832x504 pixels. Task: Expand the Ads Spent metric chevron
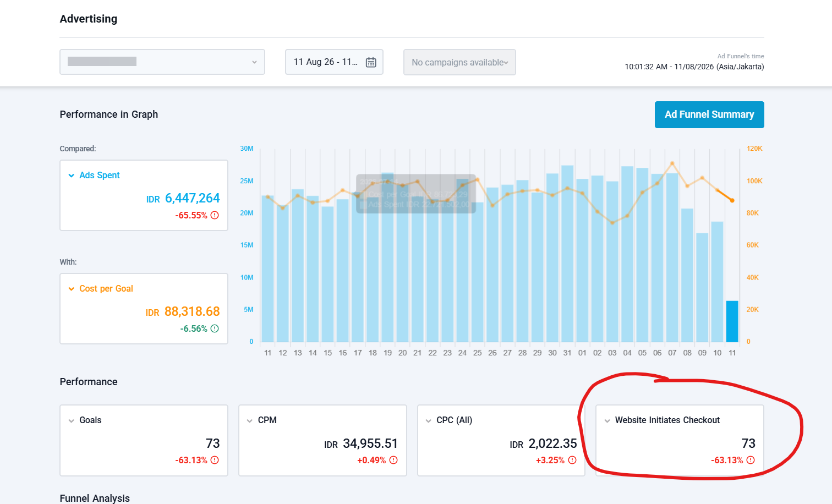71,176
